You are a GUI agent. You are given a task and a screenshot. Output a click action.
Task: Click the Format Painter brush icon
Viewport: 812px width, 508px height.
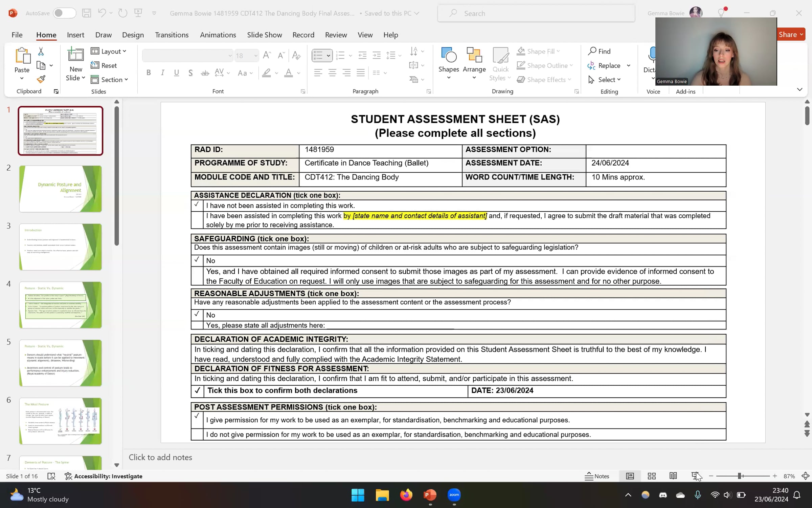pyautogui.click(x=41, y=79)
